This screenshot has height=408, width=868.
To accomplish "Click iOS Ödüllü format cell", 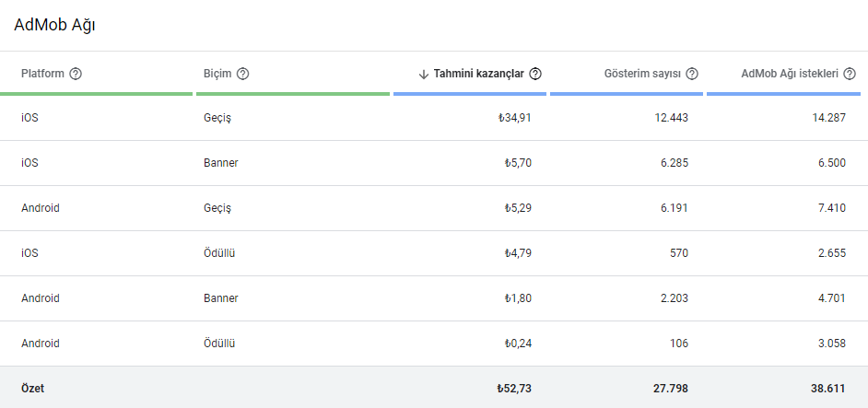I will [219, 253].
